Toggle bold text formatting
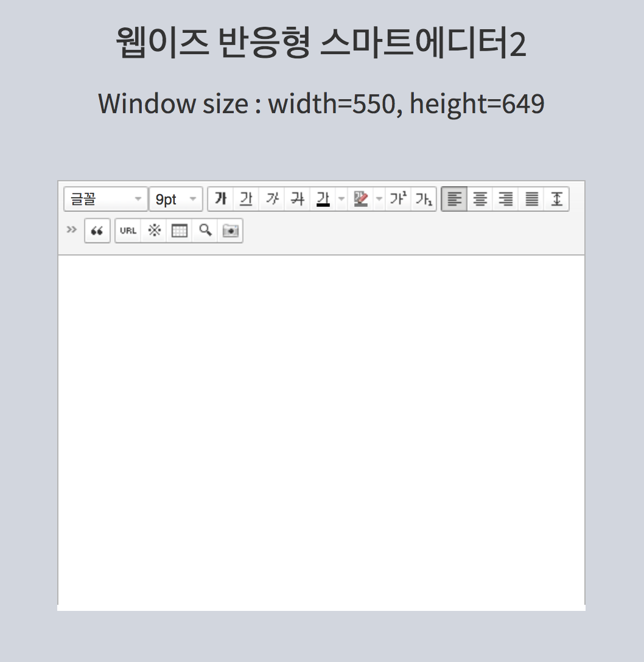 (221, 199)
